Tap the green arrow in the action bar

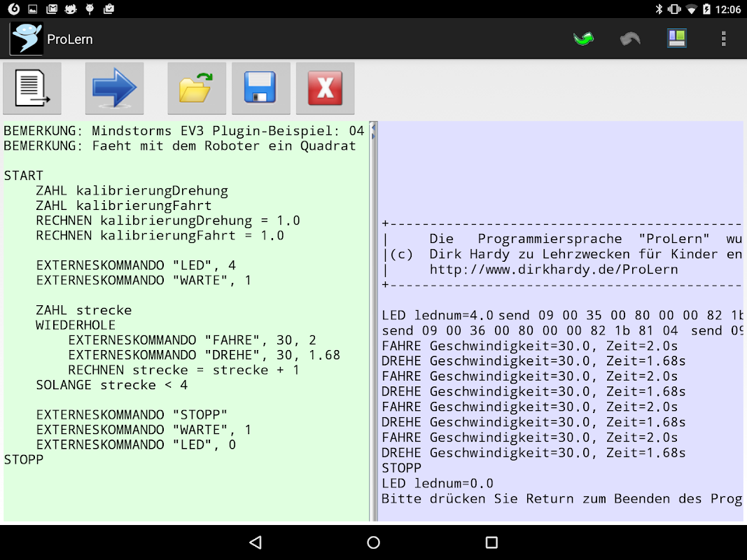(583, 39)
